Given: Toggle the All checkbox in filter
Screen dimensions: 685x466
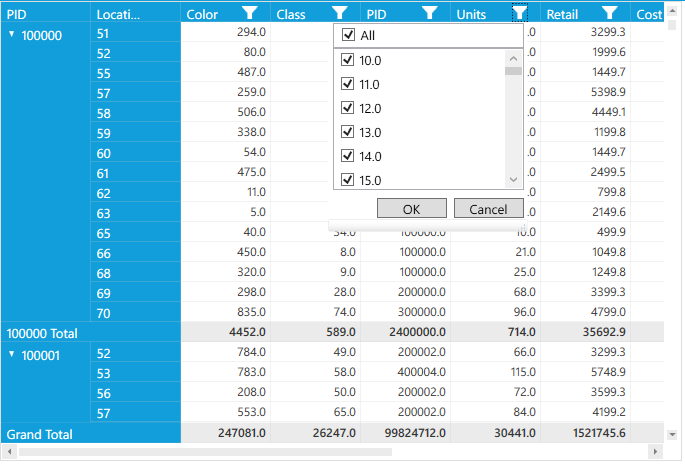Looking at the screenshot, I should [348, 35].
